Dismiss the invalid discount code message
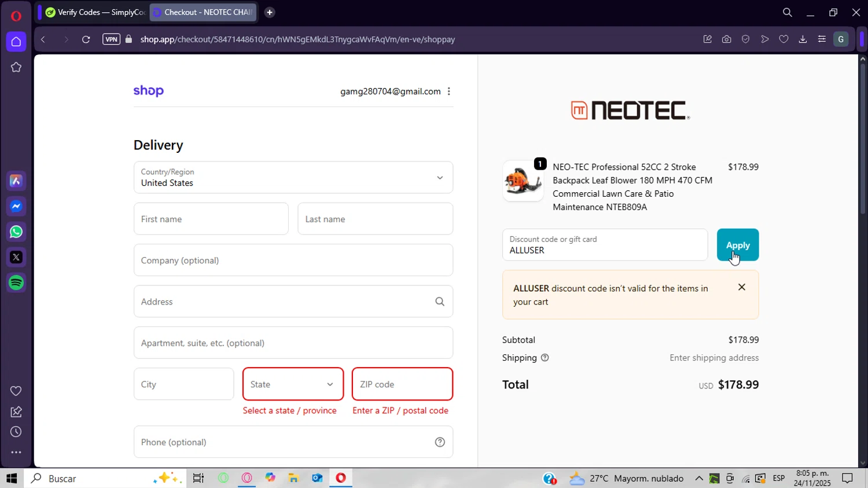 742,287
